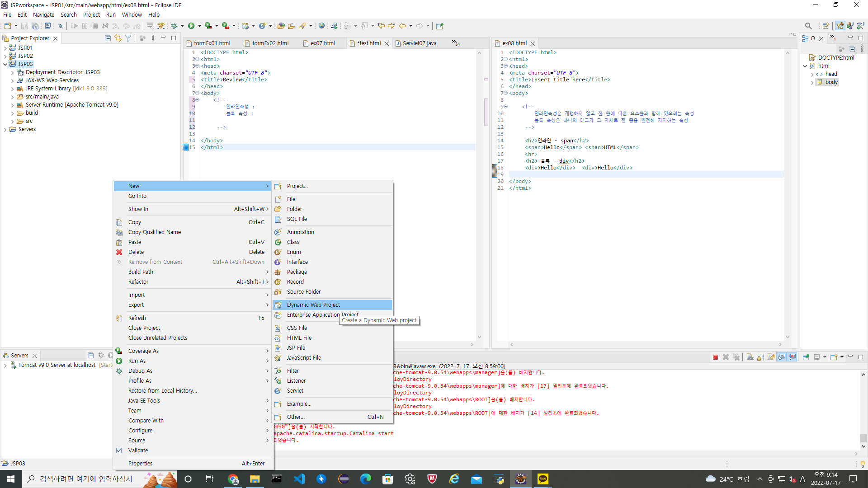Open the web browser globe icon

click(321, 26)
